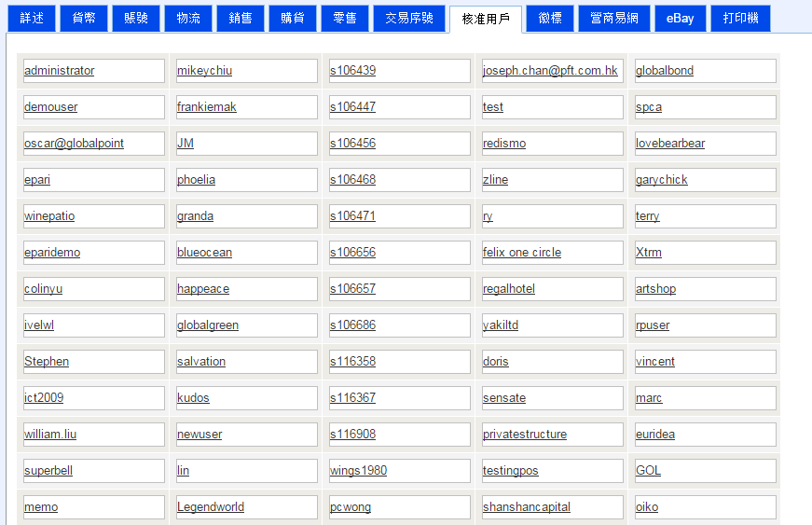The height and width of the screenshot is (525, 812).
Task: Click the blueocean link
Action: coord(204,252)
